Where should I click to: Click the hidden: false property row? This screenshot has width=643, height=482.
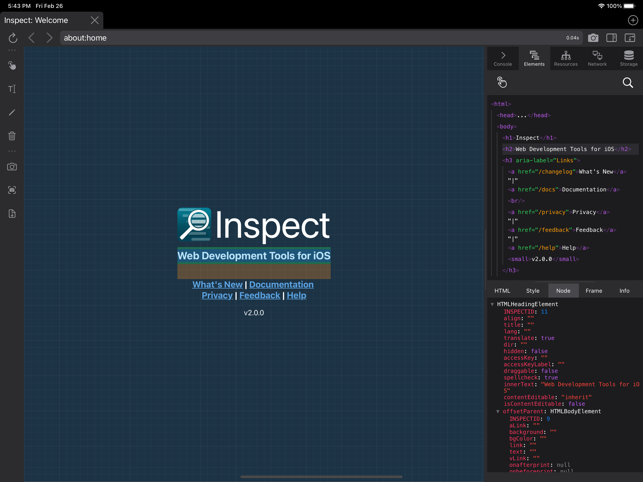point(526,351)
